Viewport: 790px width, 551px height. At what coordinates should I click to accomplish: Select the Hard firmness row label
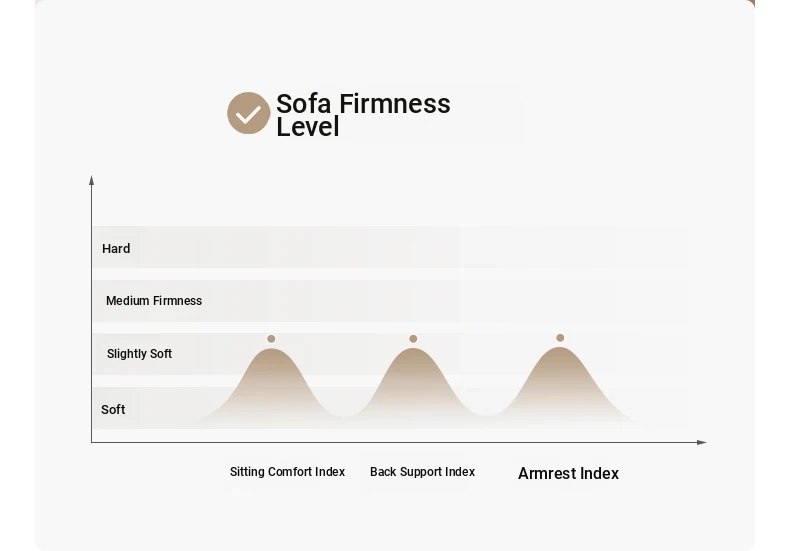(116, 248)
